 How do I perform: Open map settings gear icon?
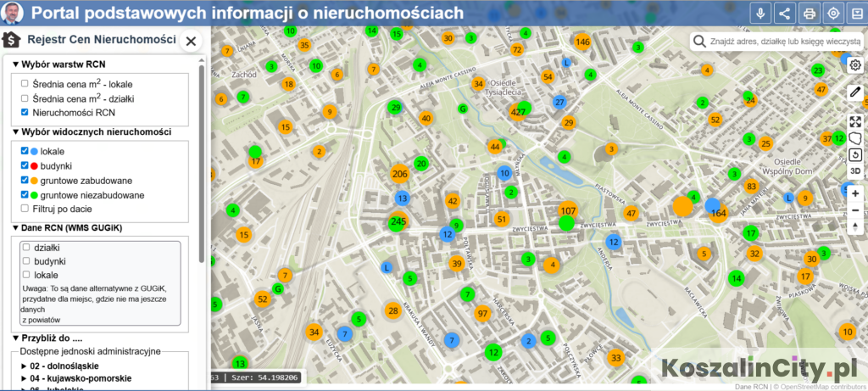point(855,65)
